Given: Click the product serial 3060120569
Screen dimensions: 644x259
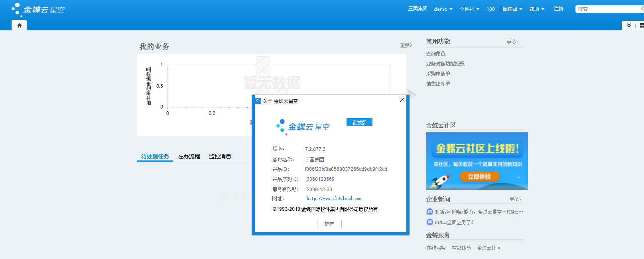Looking at the screenshot, I should click(x=321, y=179).
